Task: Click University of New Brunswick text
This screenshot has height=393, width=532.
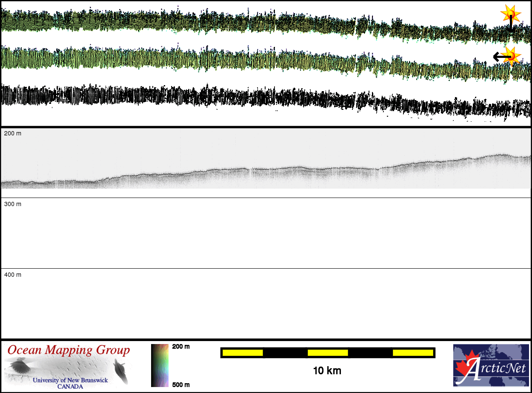Action: [x=70, y=380]
